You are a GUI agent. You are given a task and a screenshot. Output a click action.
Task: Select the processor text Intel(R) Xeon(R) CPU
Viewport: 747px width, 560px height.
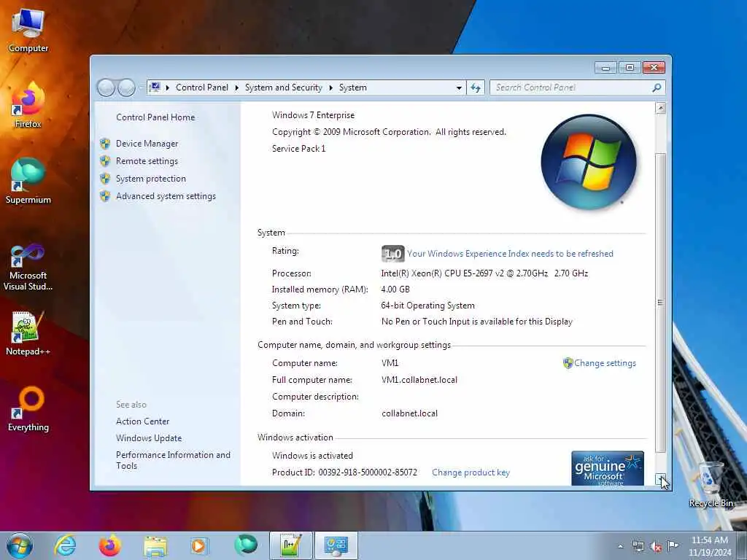pos(484,273)
